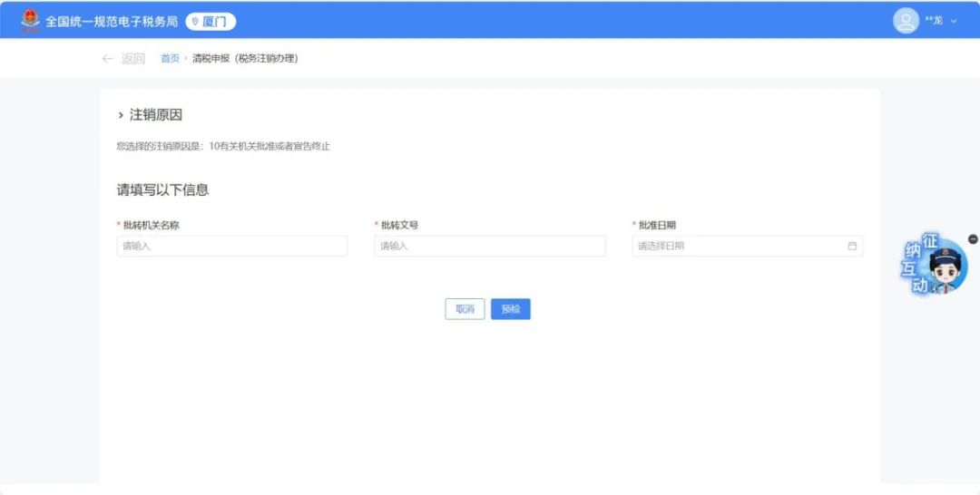The width and height of the screenshot is (980, 495).
Task: Click the location pin icon beside 厦门
Action: coord(194,22)
